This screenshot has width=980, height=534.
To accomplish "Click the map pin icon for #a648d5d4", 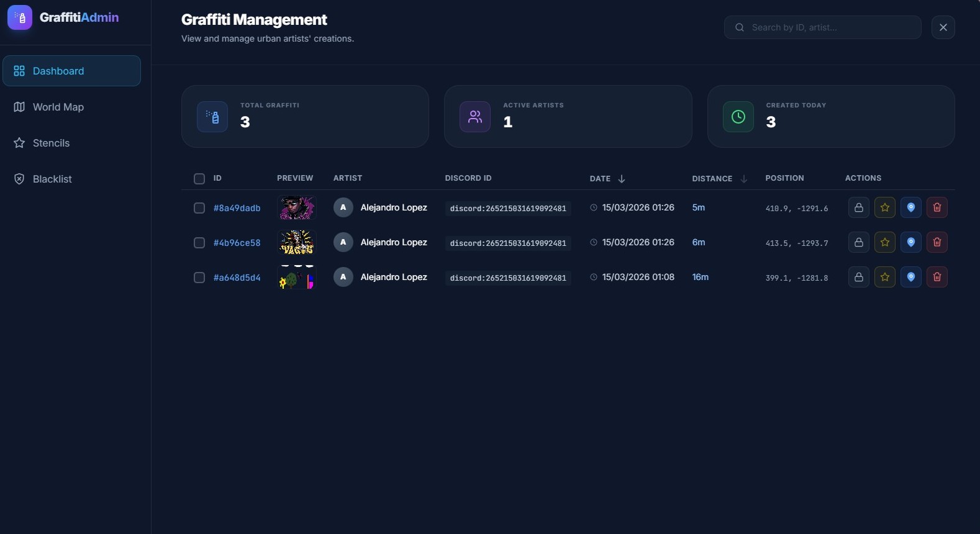I will pos(910,277).
